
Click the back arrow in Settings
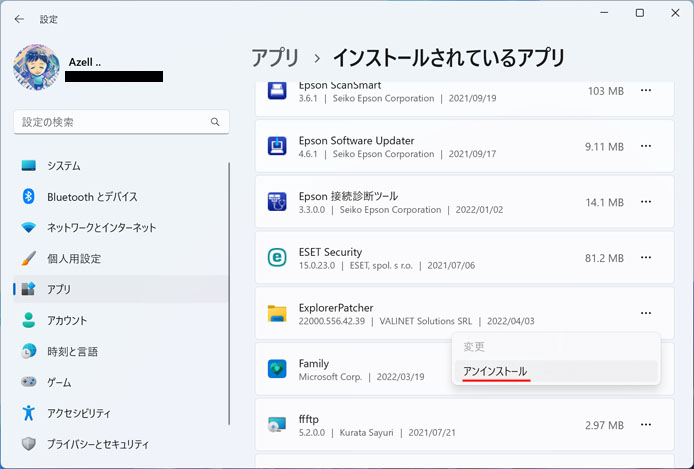19,19
